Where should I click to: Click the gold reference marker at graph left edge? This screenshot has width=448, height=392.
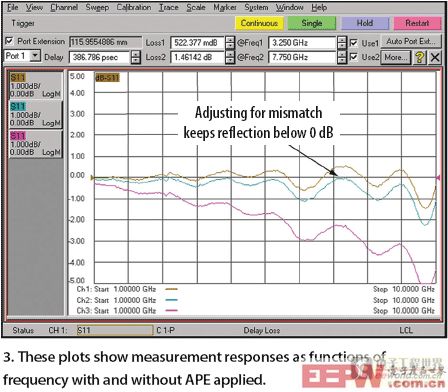click(x=92, y=178)
